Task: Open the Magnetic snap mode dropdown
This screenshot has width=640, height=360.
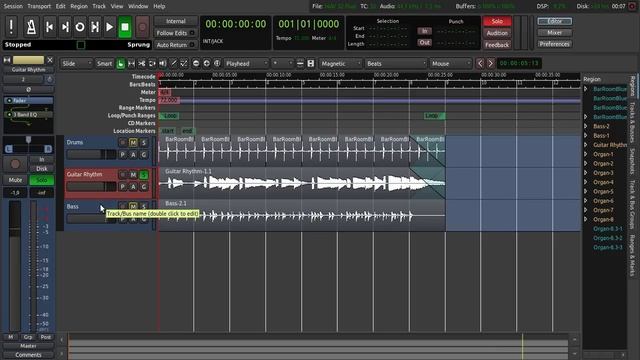Action: click(340, 64)
